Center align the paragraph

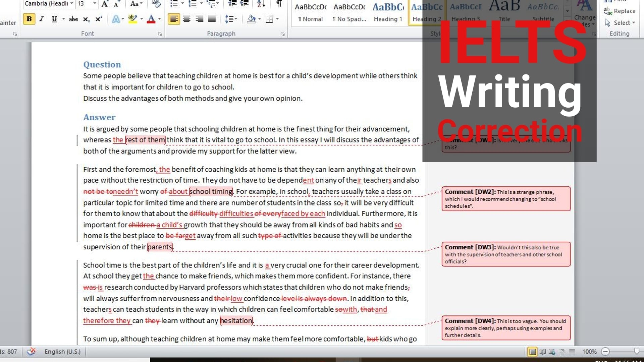[186, 19]
